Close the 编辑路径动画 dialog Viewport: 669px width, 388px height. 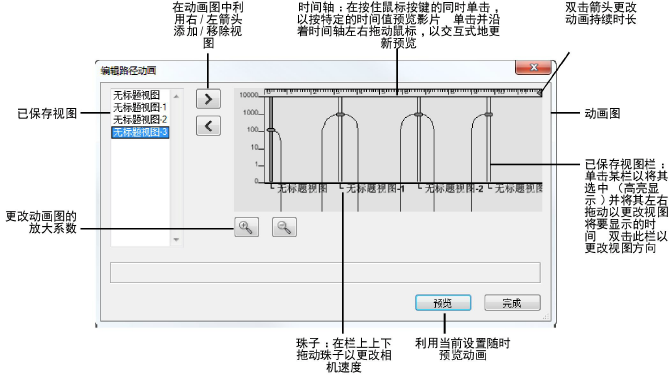(533, 67)
